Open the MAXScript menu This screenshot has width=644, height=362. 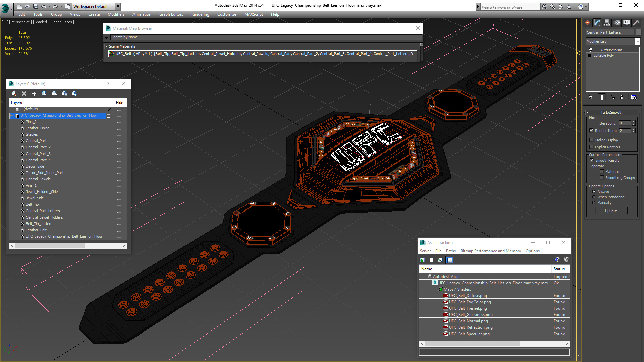[253, 14]
